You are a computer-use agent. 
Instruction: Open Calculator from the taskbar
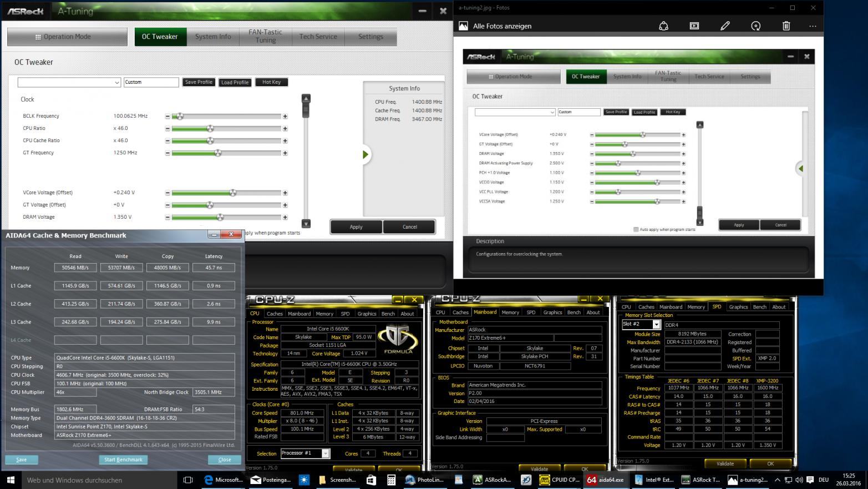click(x=391, y=480)
